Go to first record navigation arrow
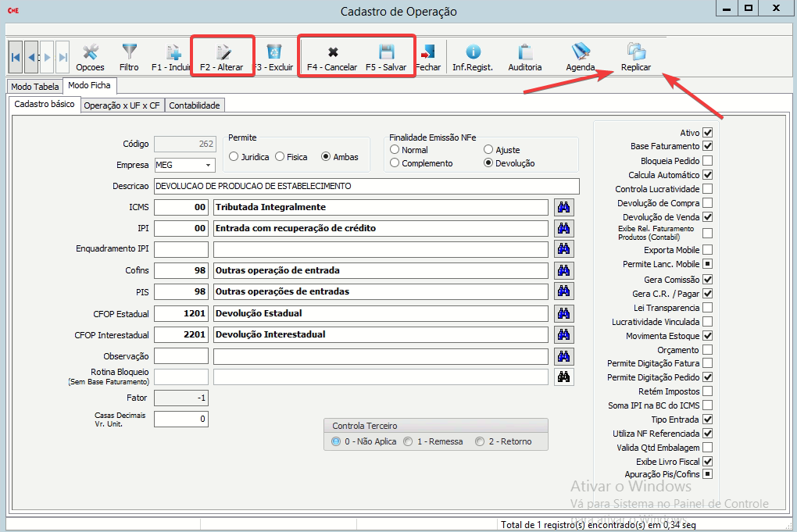 [x=16, y=57]
